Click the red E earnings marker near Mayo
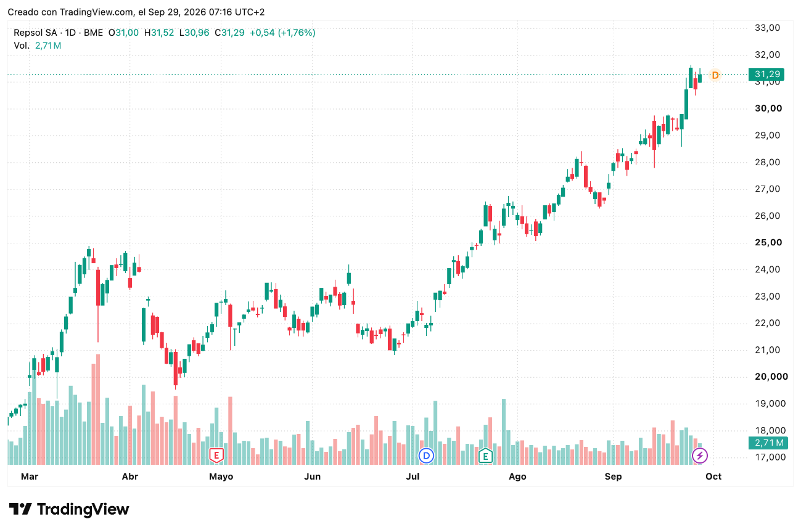 216,456
